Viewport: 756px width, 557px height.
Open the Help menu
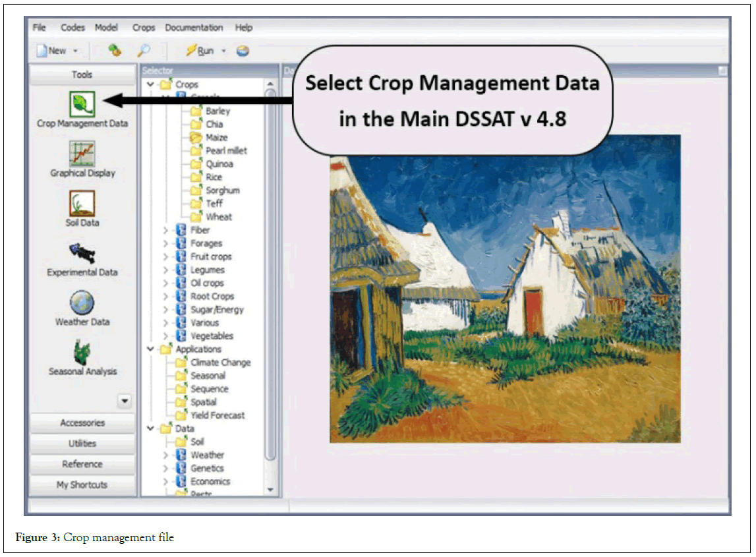click(243, 28)
